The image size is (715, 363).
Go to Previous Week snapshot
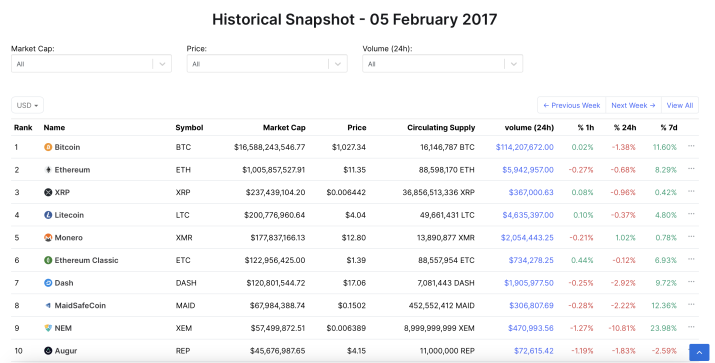571,105
